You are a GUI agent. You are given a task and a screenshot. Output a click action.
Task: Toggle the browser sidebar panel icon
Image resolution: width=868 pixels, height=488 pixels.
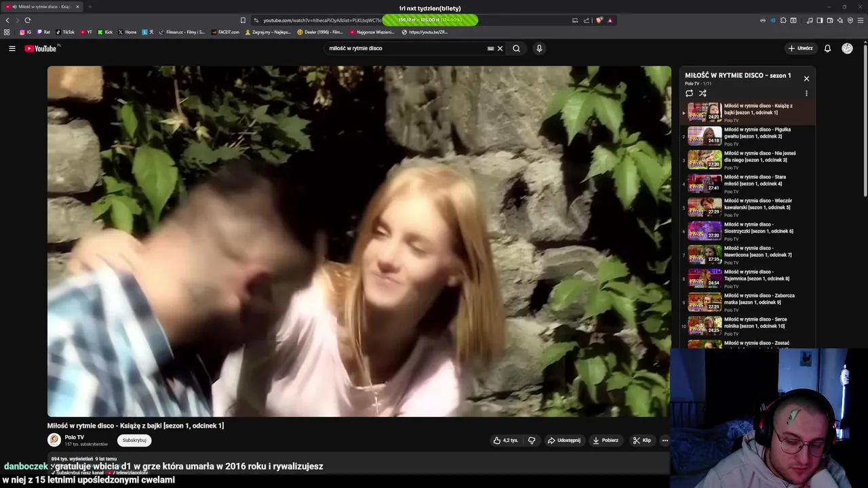point(820,20)
